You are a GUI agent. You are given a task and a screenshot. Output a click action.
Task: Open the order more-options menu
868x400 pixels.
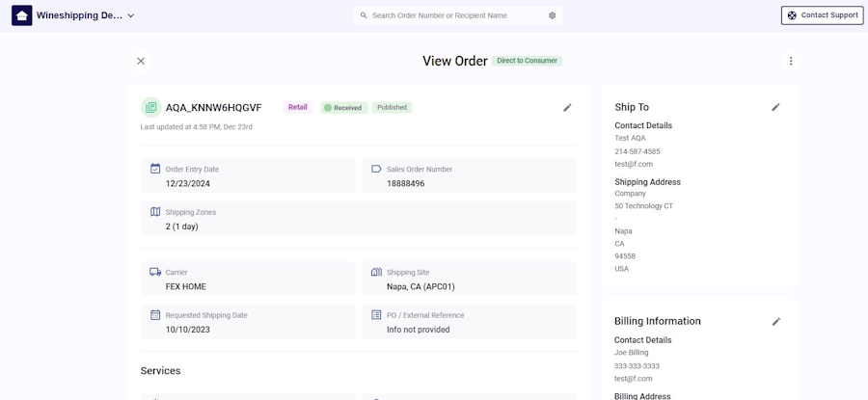791,61
